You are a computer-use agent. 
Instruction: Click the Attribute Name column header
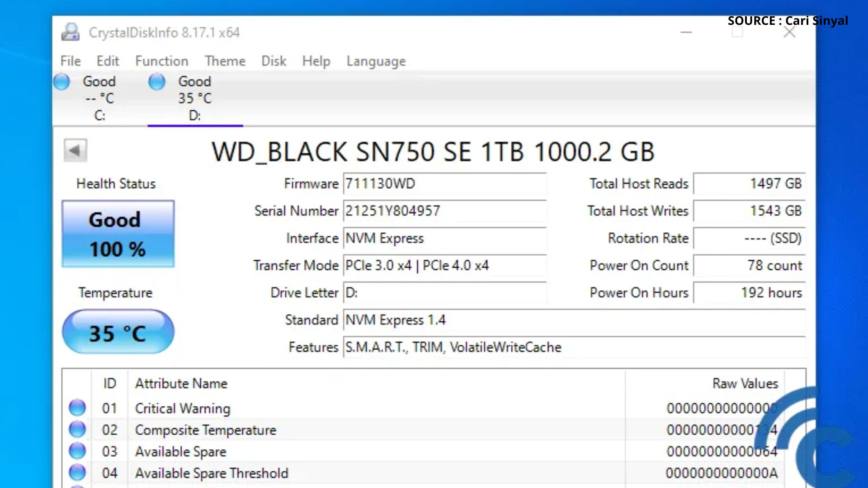376,384
